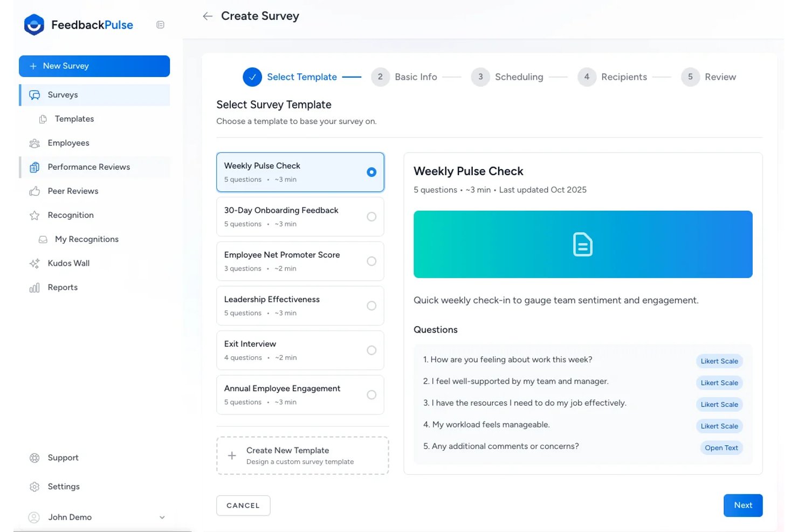Expand the John Demo user menu chevron
Viewport: 798px width, 532px height.
tap(162, 517)
